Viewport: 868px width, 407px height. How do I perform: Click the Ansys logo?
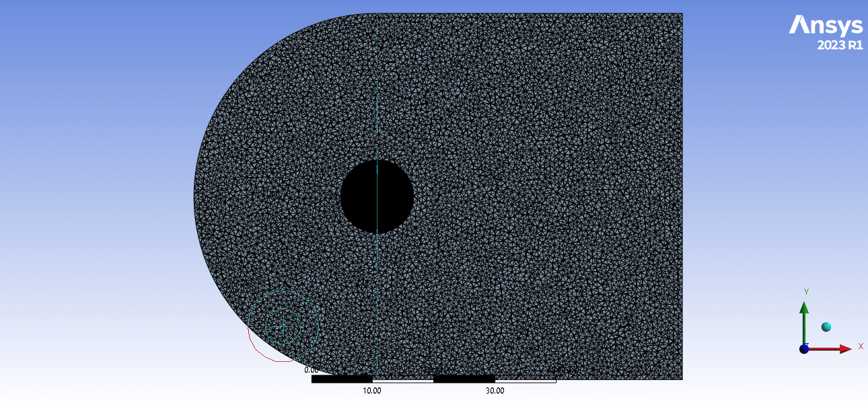click(826, 25)
